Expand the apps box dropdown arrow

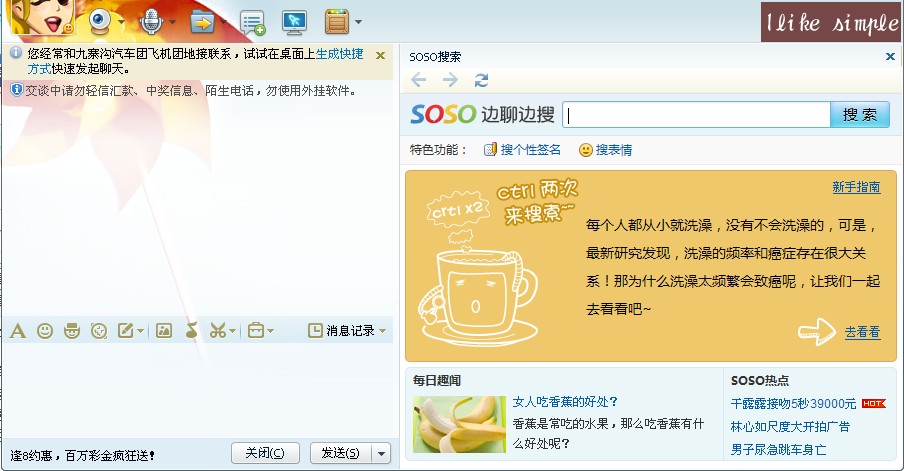point(270,331)
